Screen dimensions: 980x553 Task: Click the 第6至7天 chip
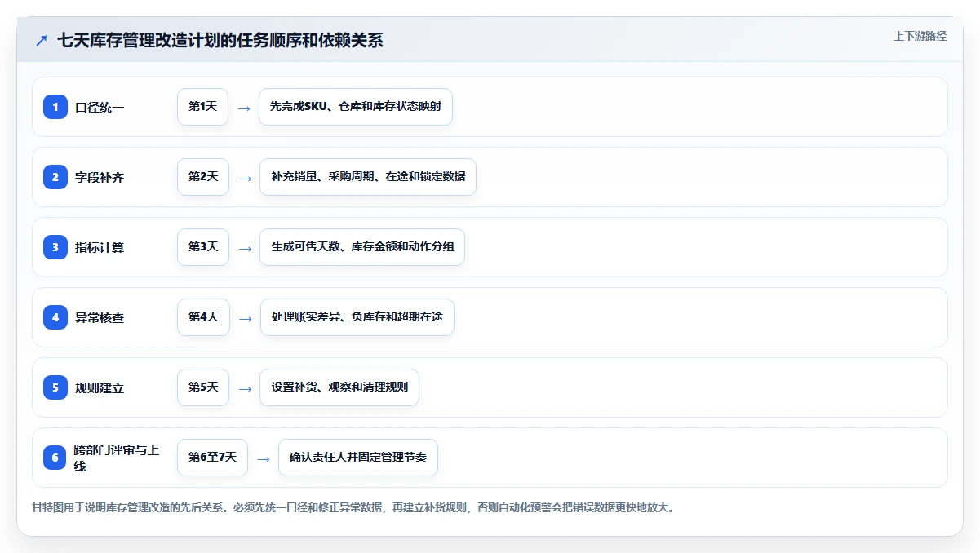[212, 458]
